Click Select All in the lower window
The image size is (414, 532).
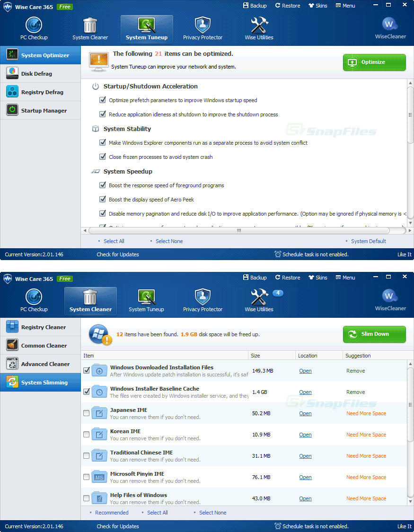pyautogui.click(x=158, y=513)
